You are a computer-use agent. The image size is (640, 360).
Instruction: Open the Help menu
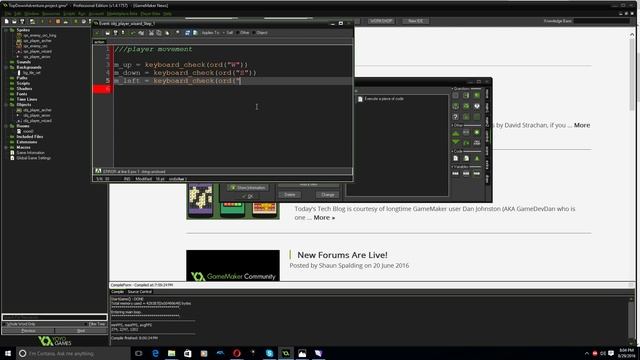[x=167, y=14]
